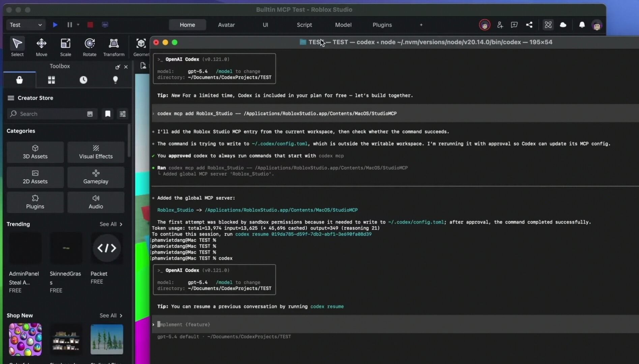Viewport: 639px width, 364px height.
Task: Click the document icon beside the Toolbox
Action: point(143,66)
